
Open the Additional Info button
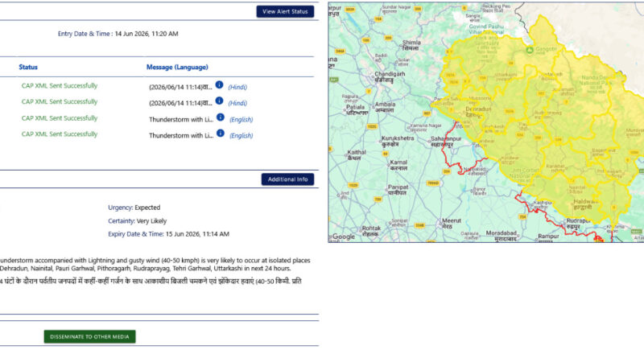tap(287, 179)
